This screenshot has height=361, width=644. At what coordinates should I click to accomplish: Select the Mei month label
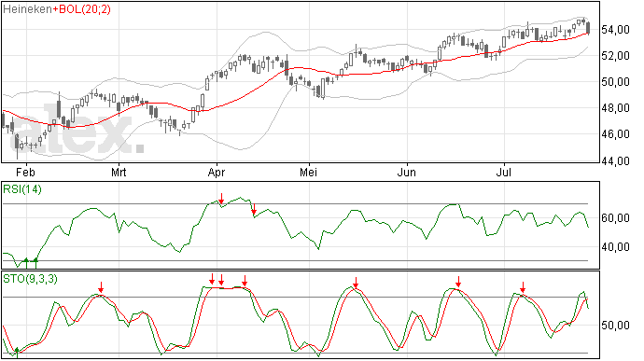pyautogui.click(x=308, y=172)
